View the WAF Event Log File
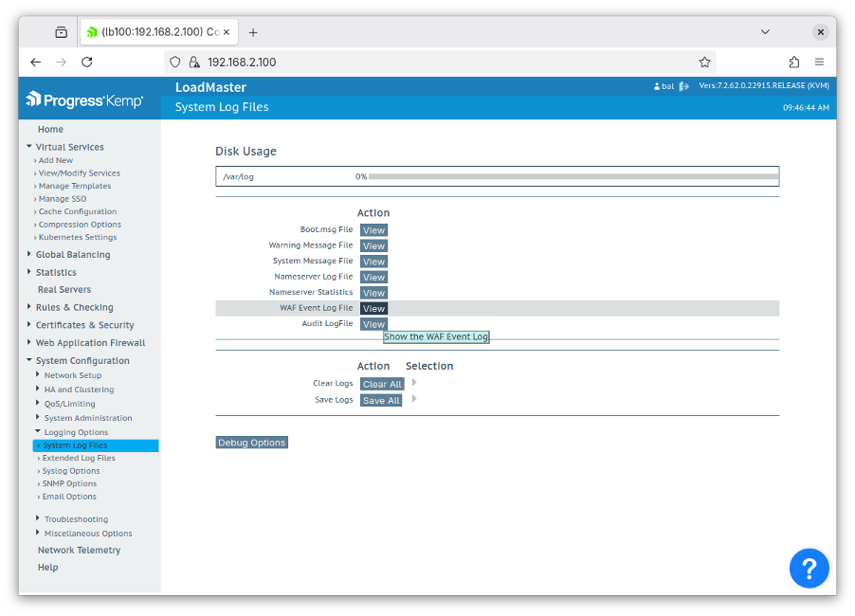The width and height of the screenshot is (855, 616). pyautogui.click(x=373, y=308)
